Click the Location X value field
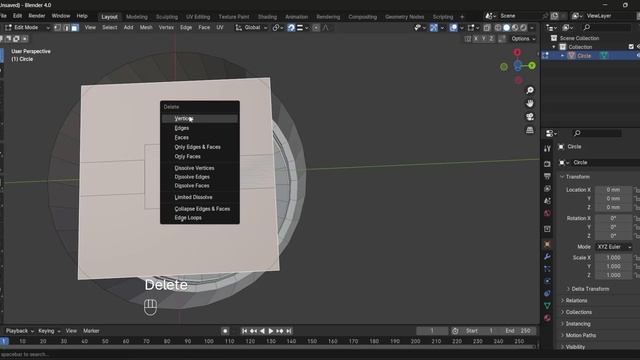Viewport: 640px width, 360px height. point(613,190)
